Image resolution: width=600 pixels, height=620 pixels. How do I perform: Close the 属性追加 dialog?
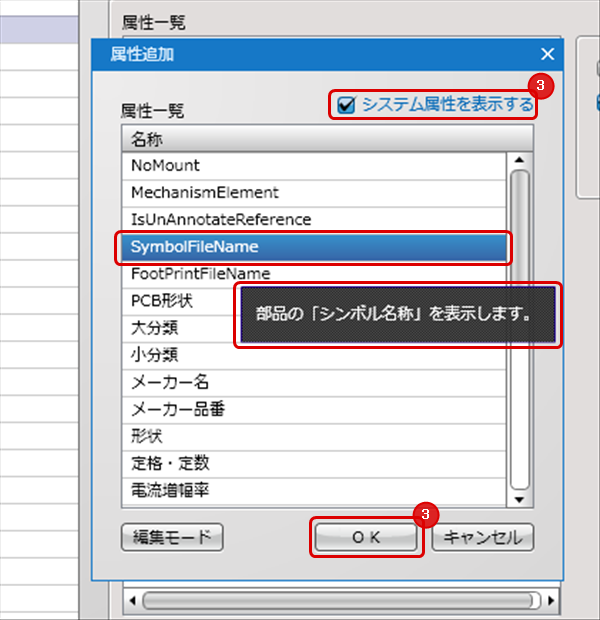coord(546,55)
